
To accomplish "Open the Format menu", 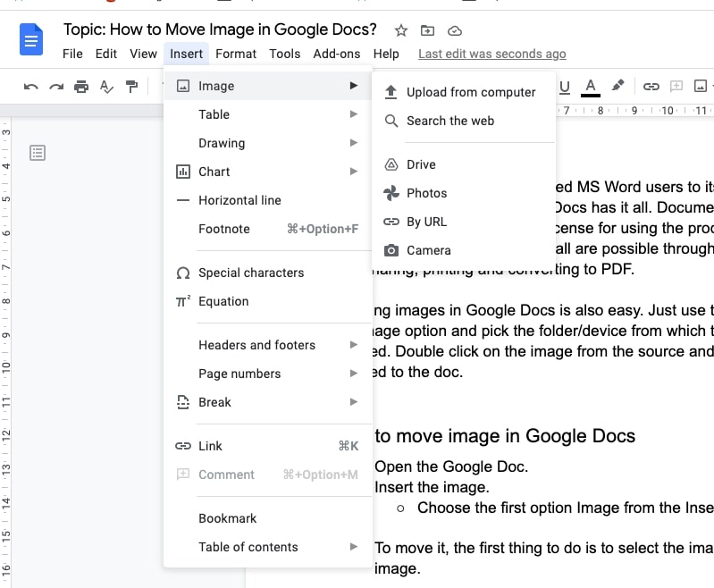I will click(236, 54).
